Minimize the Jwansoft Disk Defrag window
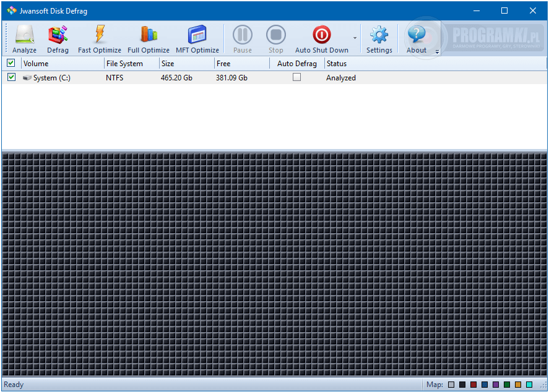549x392 pixels. pyautogui.click(x=477, y=11)
